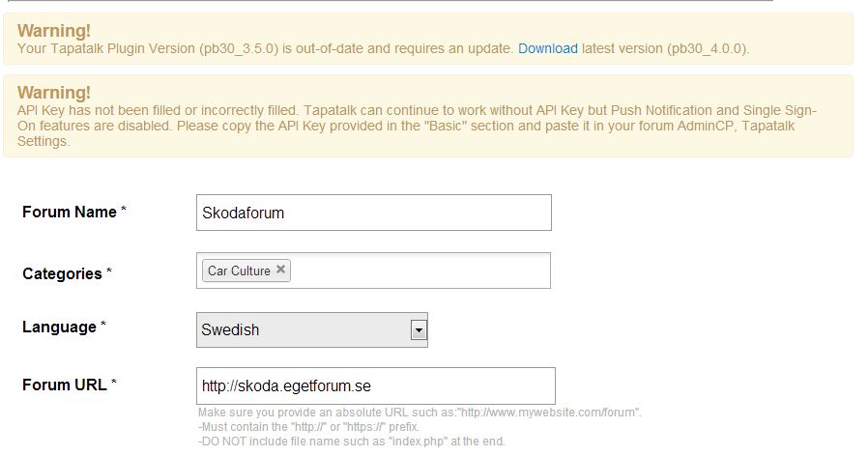Click the 'DO NOT include file name' hint
868x456 pixels.
pos(350,442)
